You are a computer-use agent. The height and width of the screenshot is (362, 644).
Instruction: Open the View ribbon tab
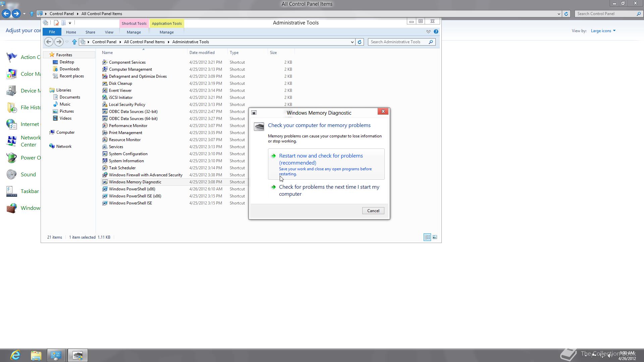tap(109, 32)
